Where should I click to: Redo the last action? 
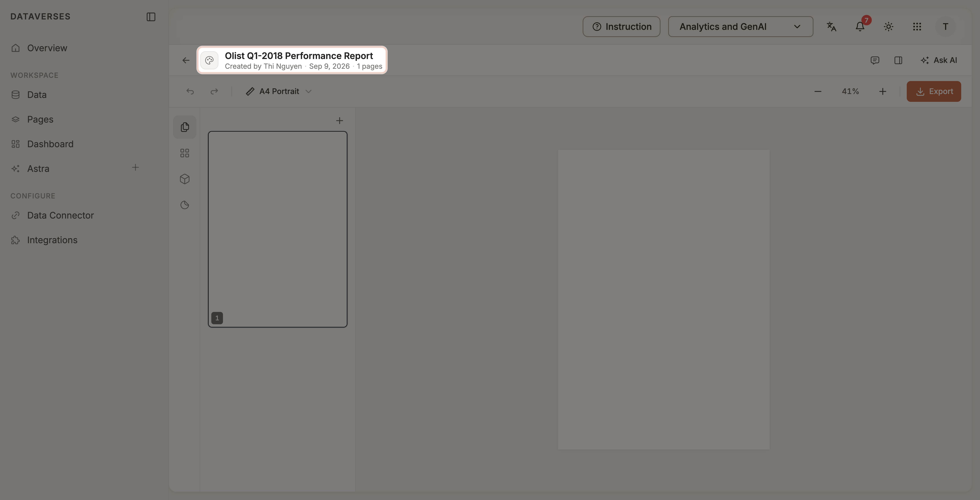[x=214, y=91]
